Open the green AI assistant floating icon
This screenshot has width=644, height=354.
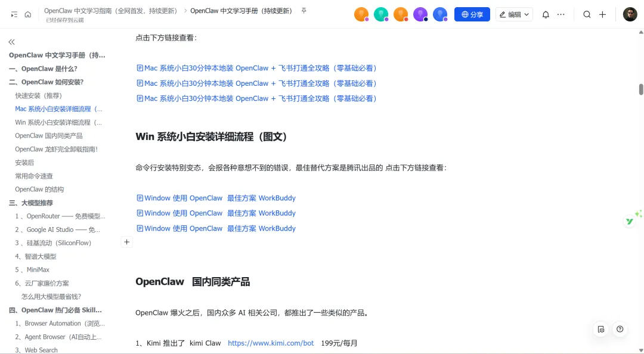[629, 221]
